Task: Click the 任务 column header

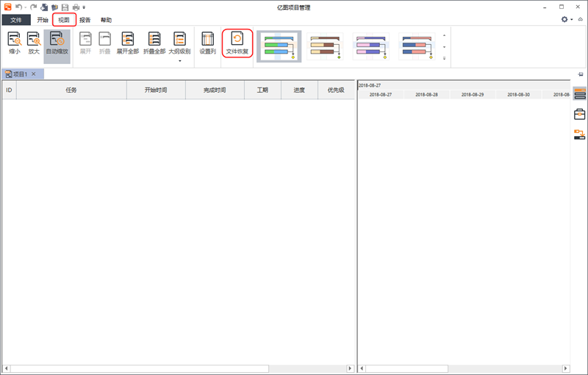Action: tap(71, 90)
